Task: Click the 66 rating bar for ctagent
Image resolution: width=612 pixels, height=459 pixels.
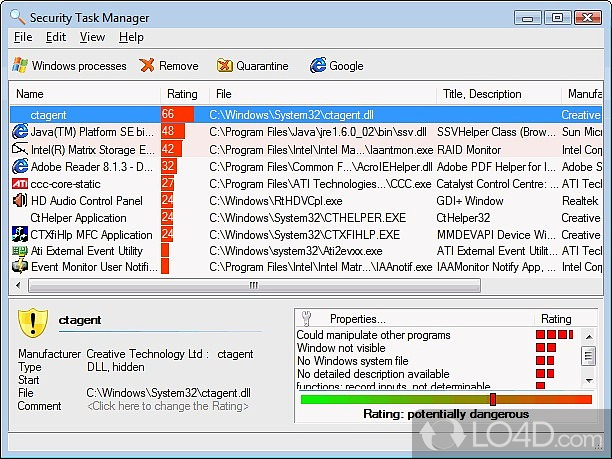Action: 178,114
